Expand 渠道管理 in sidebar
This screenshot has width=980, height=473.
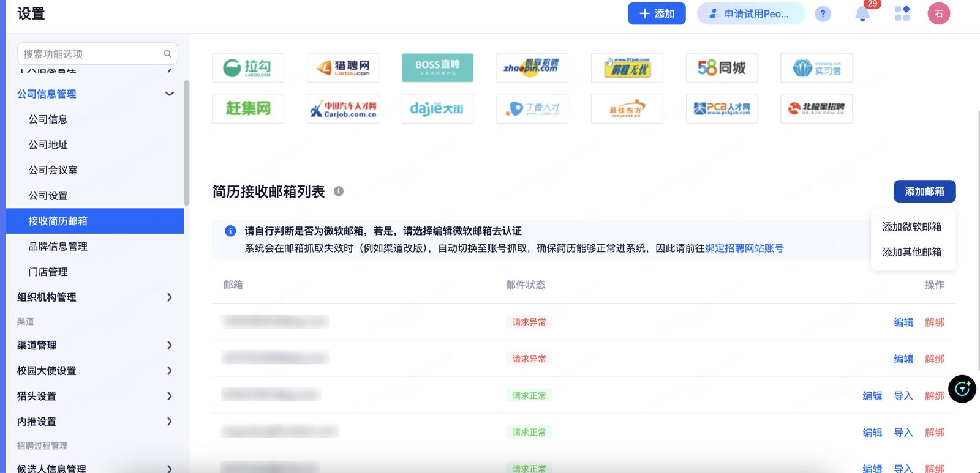(x=170, y=345)
